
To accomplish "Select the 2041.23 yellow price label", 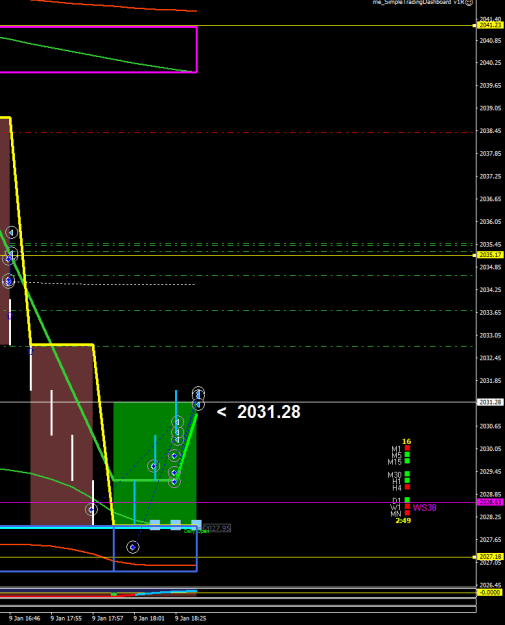I will 490,25.
